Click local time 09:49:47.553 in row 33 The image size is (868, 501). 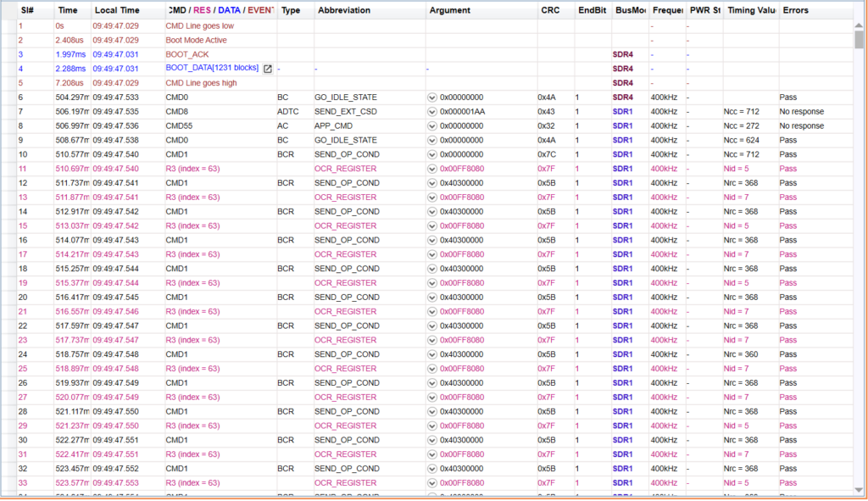click(115, 483)
